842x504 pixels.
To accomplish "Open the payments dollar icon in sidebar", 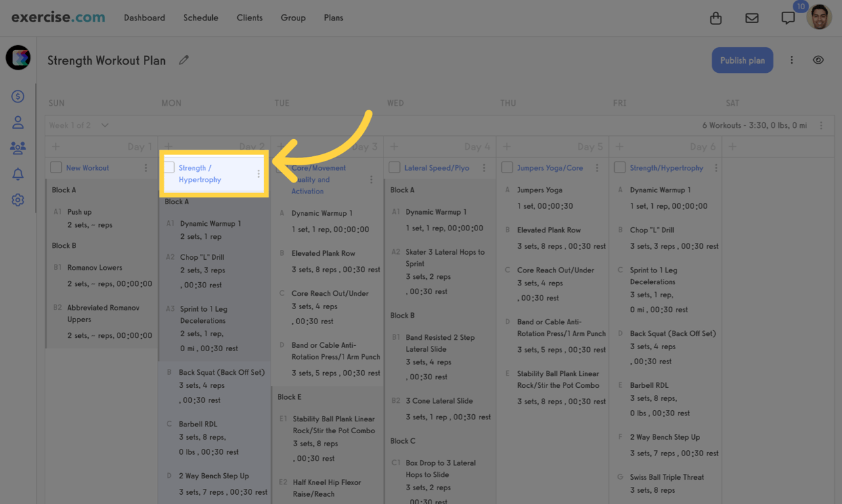I will [18, 96].
